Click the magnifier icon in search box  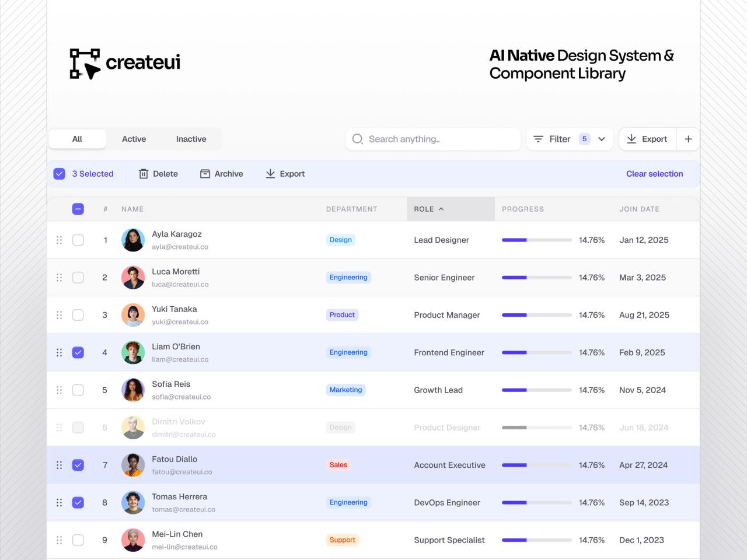coord(358,139)
